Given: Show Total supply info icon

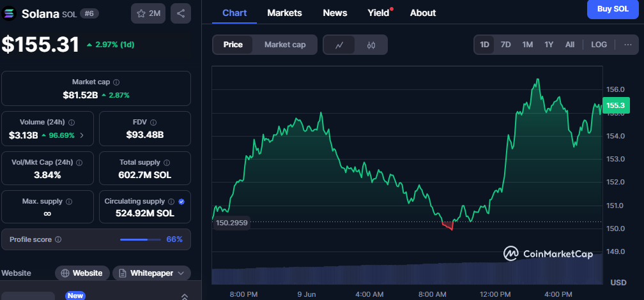Looking at the screenshot, I should pos(167,163).
